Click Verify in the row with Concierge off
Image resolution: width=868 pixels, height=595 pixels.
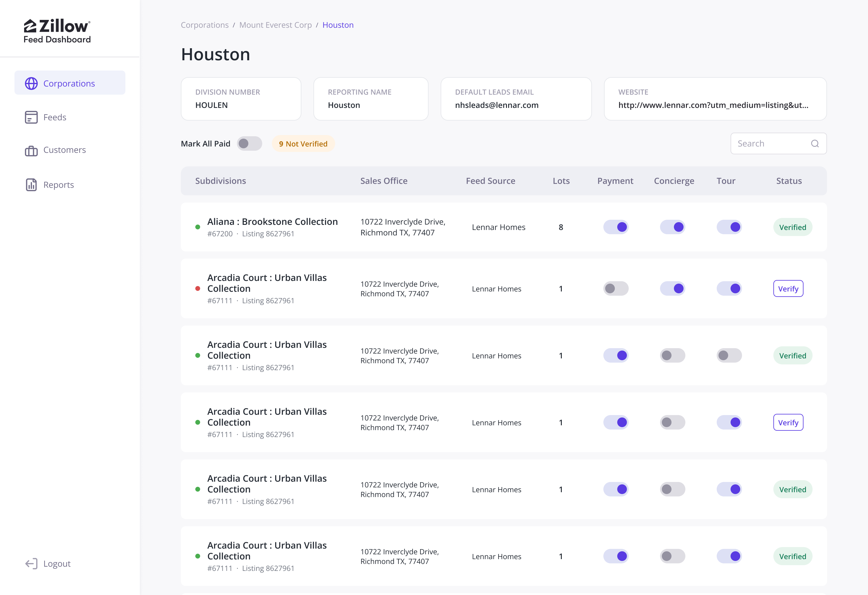(x=788, y=423)
